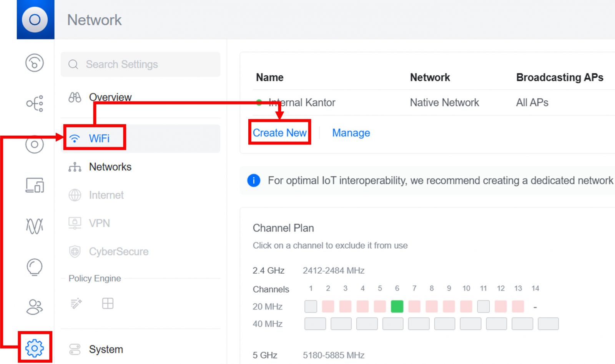Toggle the 20 MHz channel 11 box
This screenshot has height=364, width=615.
pos(483,306)
